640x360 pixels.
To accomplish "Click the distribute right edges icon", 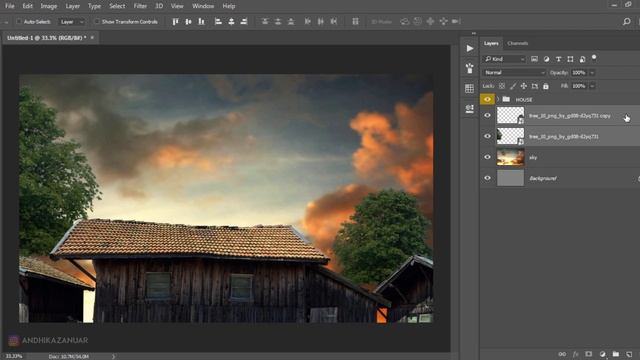I will click(x=334, y=22).
